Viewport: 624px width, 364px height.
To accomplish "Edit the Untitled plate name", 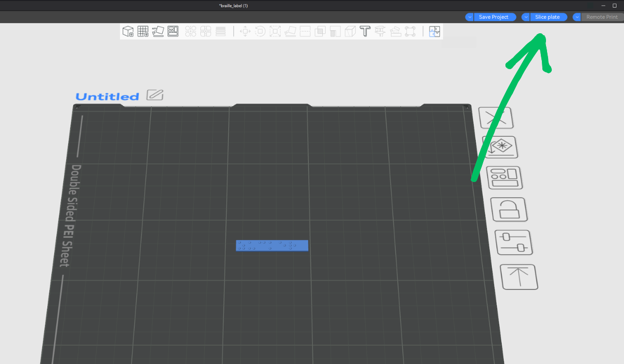I will click(155, 95).
